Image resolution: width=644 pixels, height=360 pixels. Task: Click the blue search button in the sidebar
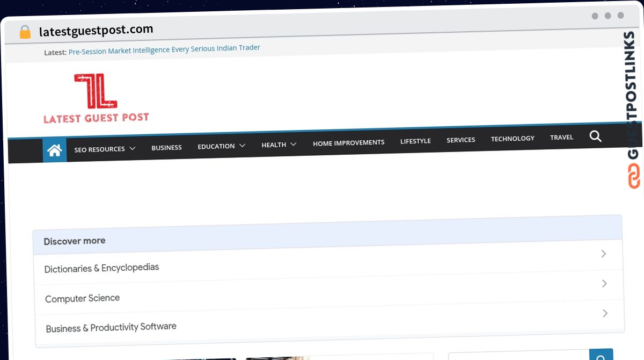[x=601, y=355]
